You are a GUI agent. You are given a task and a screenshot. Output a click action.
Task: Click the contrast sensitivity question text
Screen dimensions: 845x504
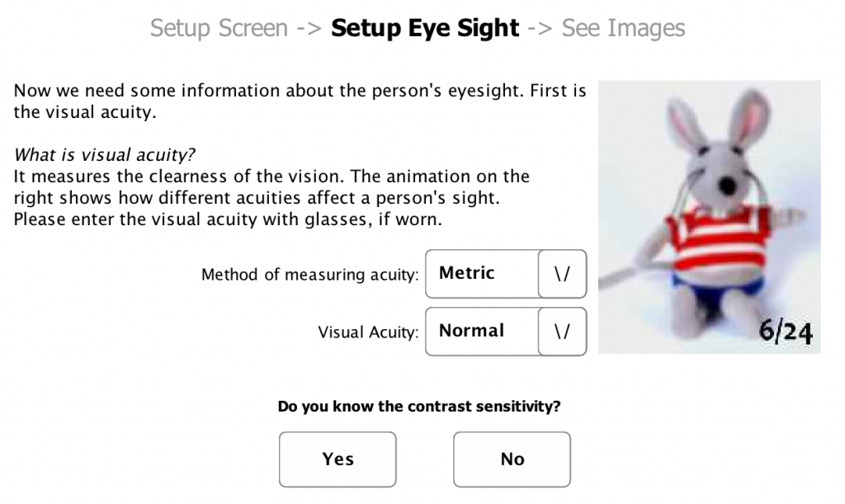click(x=419, y=406)
